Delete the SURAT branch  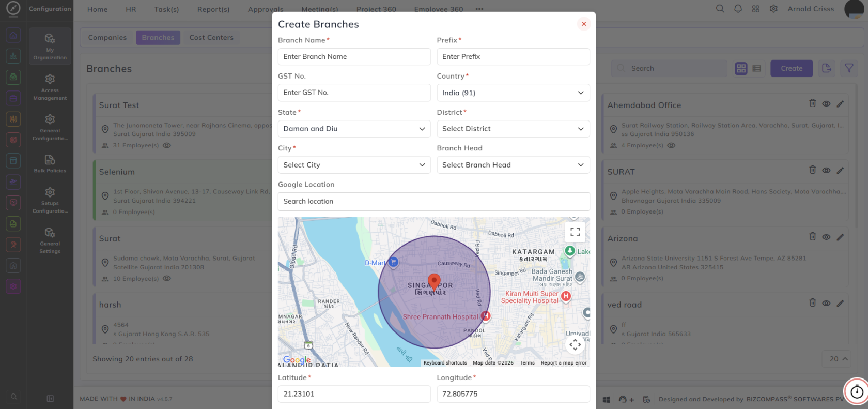(x=812, y=170)
